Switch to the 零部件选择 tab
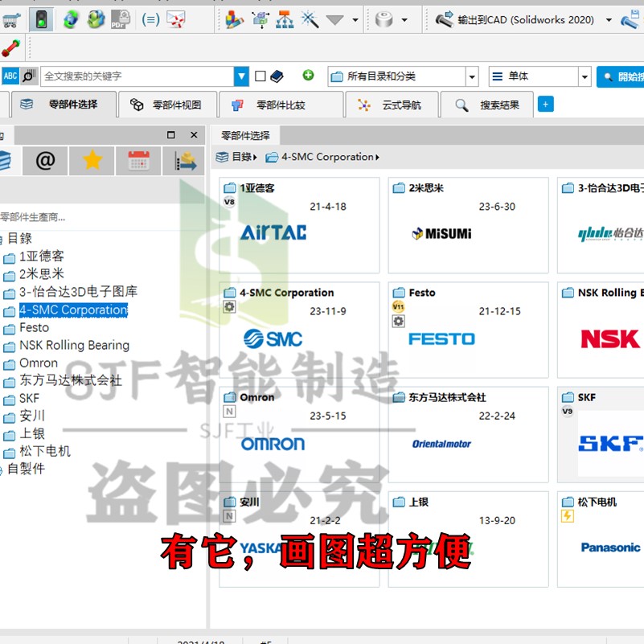 click(x=64, y=105)
